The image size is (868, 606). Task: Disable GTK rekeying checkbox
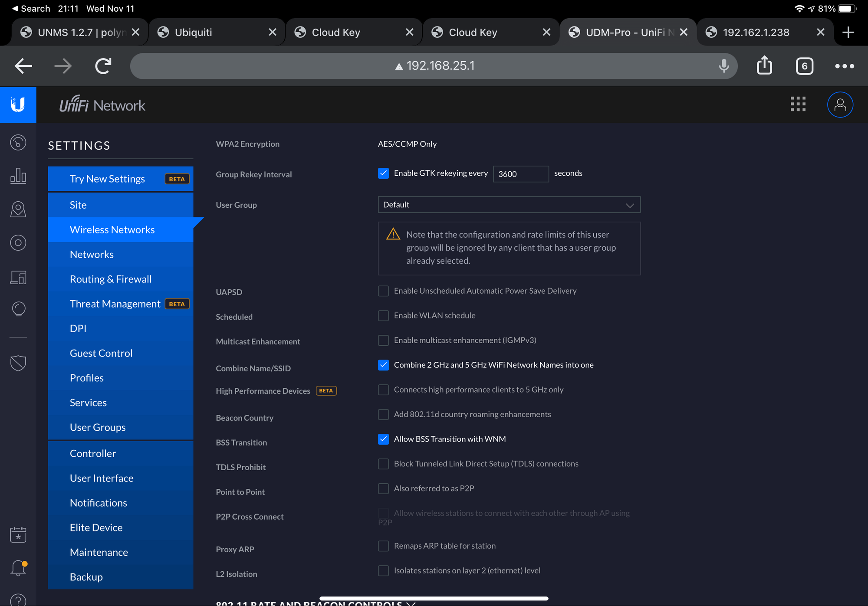click(383, 173)
